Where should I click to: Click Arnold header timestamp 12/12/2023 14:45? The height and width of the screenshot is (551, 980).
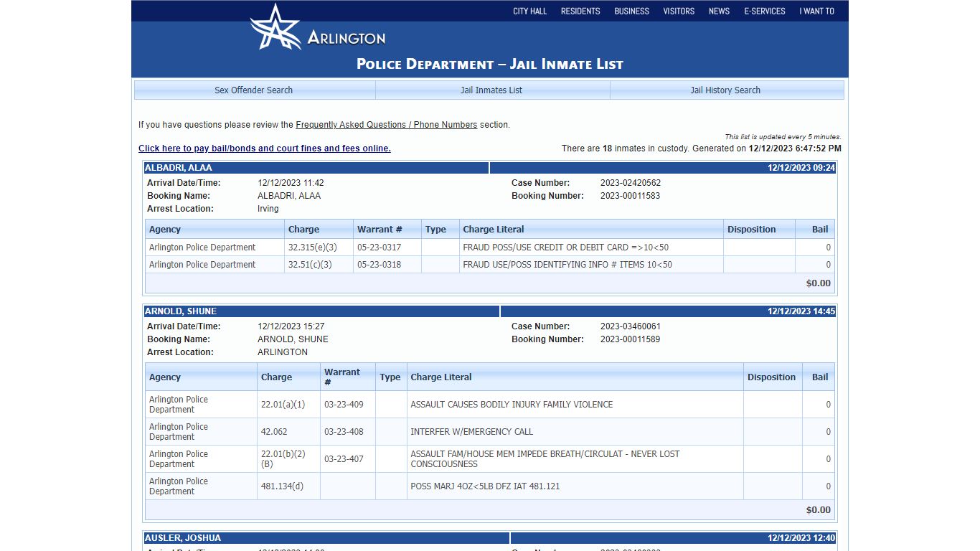pos(801,311)
